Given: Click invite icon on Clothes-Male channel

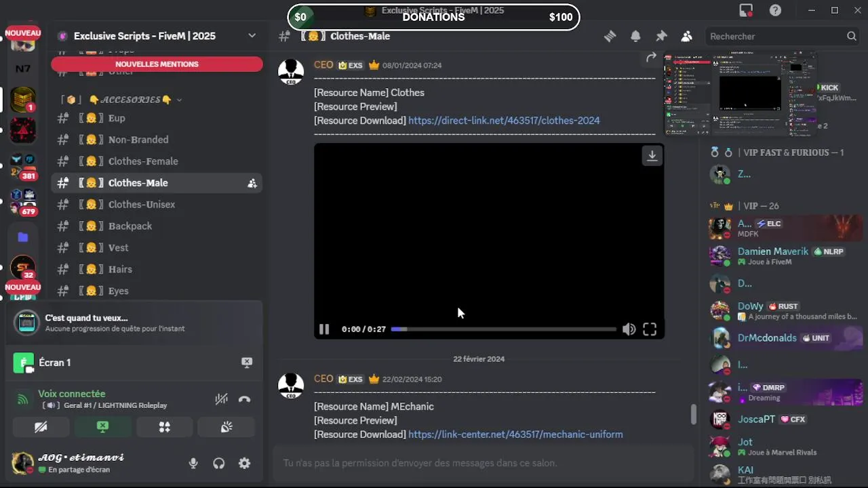Looking at the screenshot, I should (252, 183).
